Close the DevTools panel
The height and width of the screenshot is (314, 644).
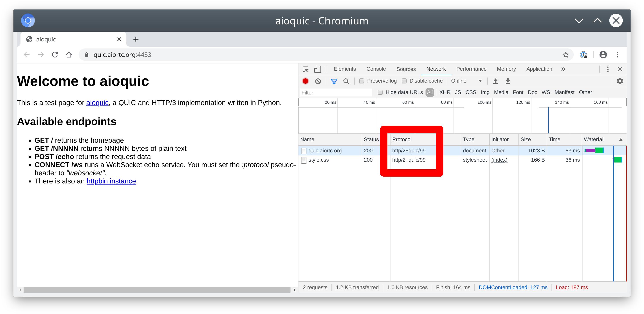pyautogui.click(x=620, y=69)
